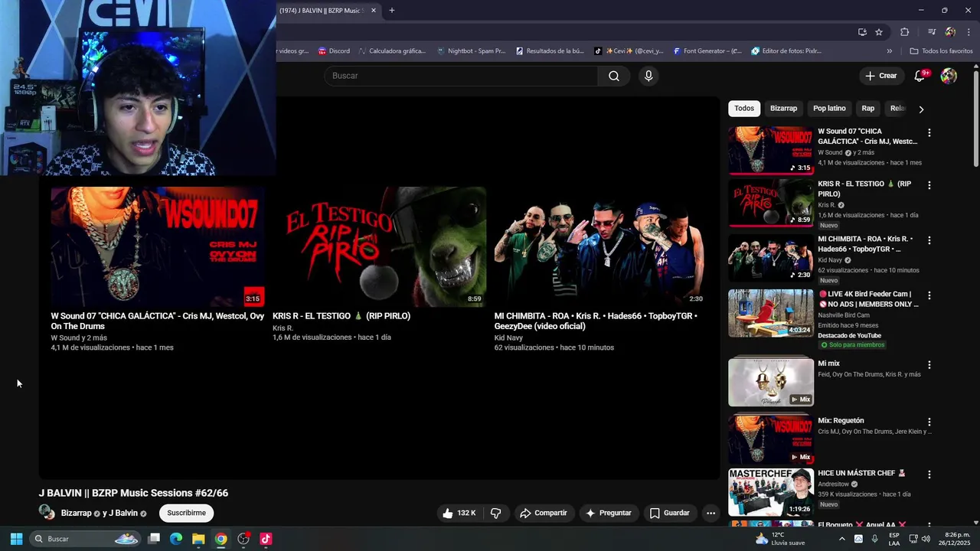Open options menu for LIVE 4K Bird Feeder Cam
980x551 pixels.
point(929,295)
